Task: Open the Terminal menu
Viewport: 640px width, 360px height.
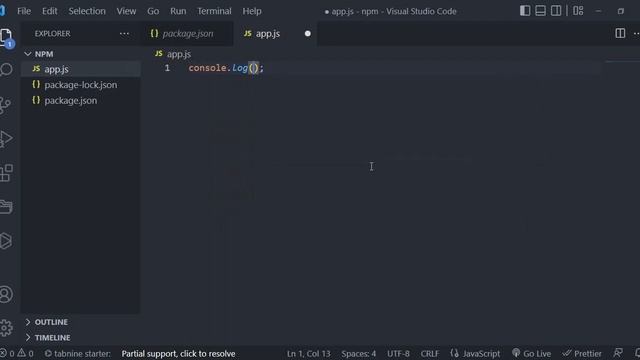Action: 214,11
